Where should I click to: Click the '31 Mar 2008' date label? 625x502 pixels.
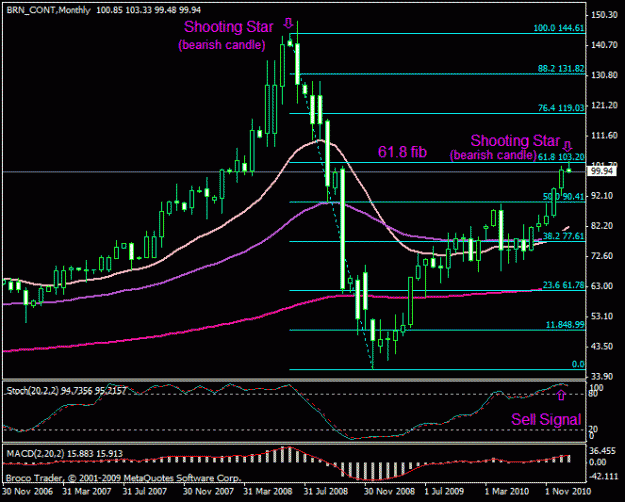[268, 491]
